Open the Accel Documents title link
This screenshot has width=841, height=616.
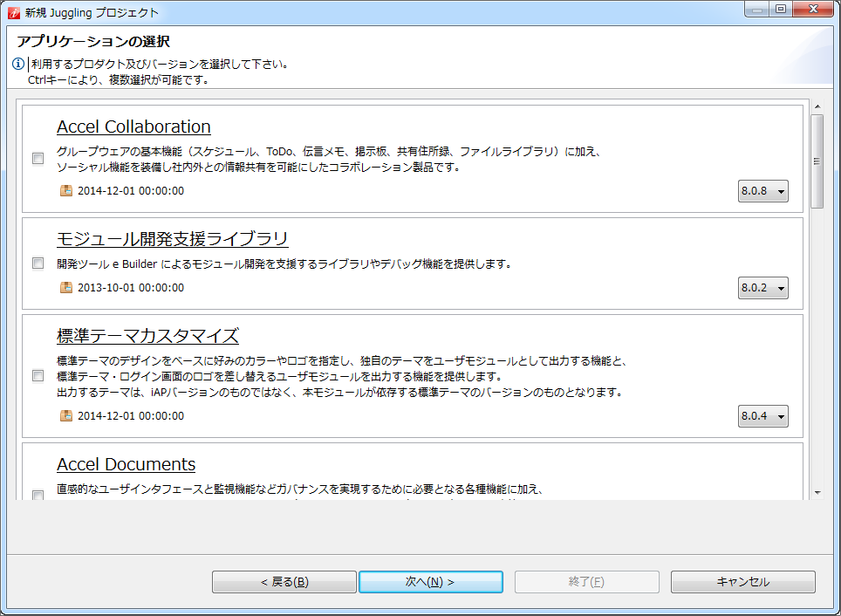pyautogui.click(x=126, y=464)
